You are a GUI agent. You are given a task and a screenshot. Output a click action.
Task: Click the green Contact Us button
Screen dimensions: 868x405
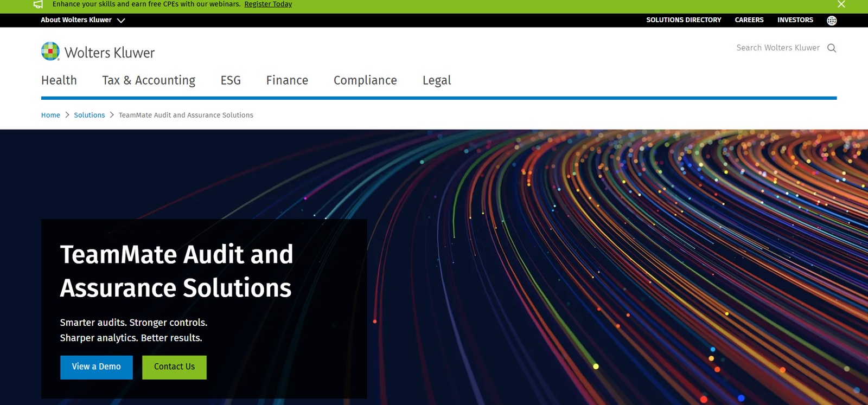click(x=174, y=367)
